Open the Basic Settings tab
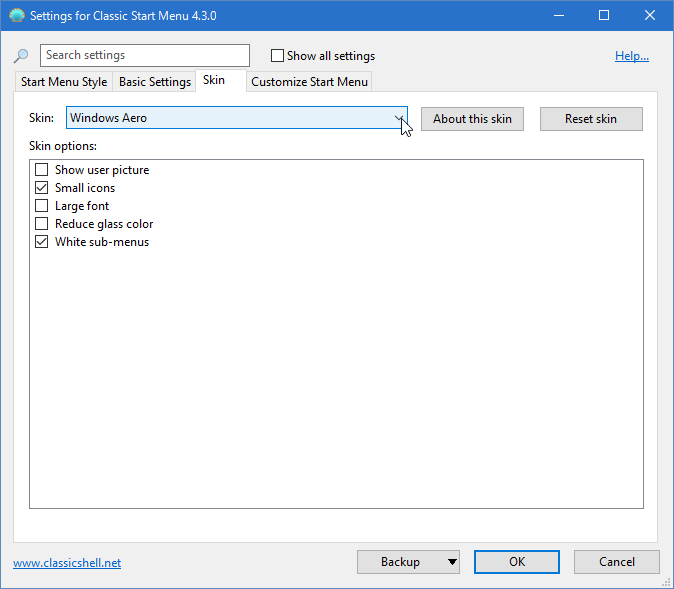Image resolution: width=674 pixels, height=589 pixels. 155,82
